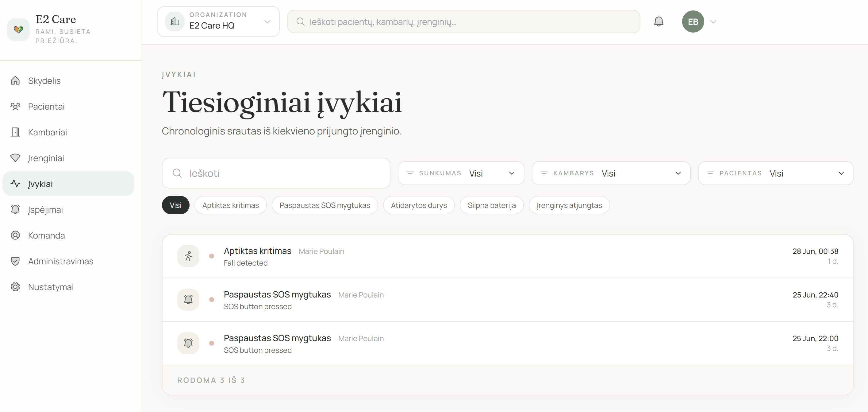
Task: Click the fall detected person icon
Action: [x=188, y=256]
